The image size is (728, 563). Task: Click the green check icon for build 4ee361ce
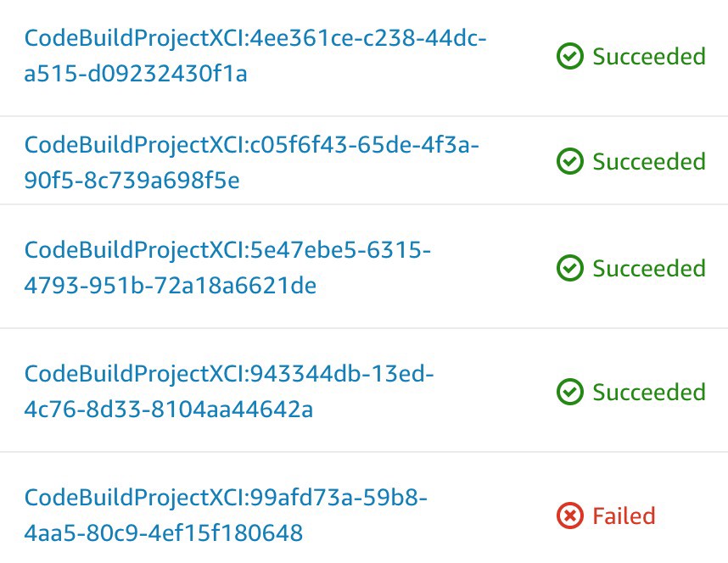(x=569, y=56)
